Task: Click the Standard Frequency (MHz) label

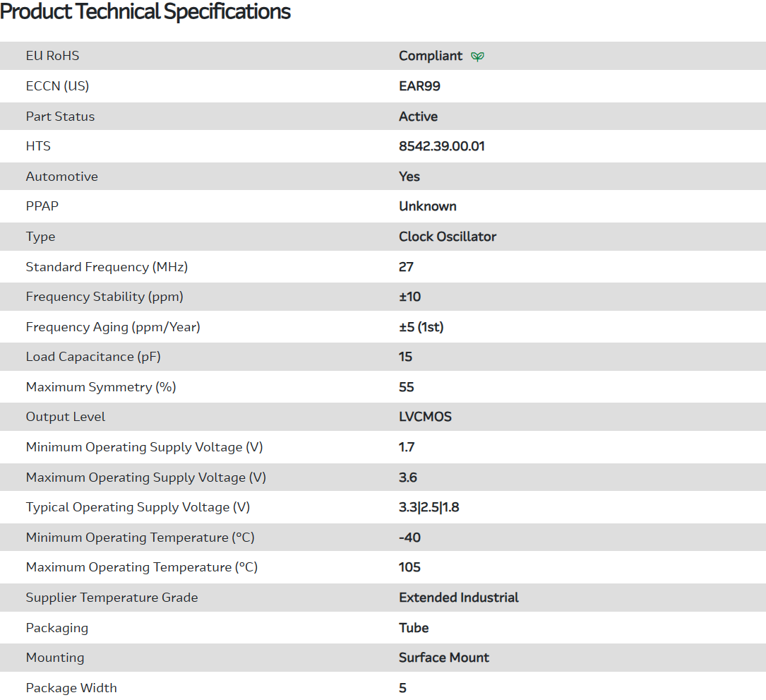Action: coord(107,267)
